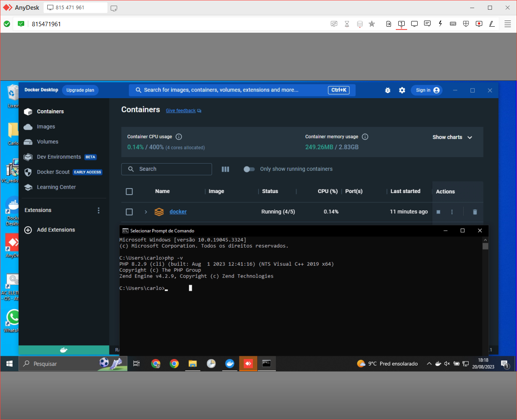Open AnyDesk chat panel icon
This screenshot has height=420, width=517.
427,24
